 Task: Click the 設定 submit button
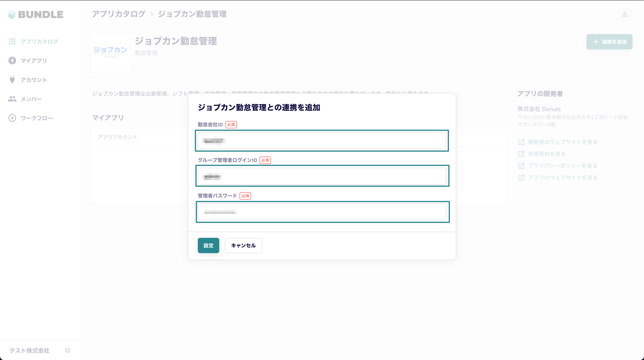[209, 245]
